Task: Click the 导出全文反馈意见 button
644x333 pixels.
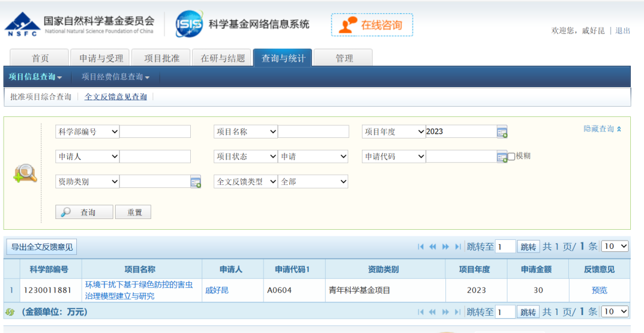Action: pyautogui.click(x=42, y=246)
